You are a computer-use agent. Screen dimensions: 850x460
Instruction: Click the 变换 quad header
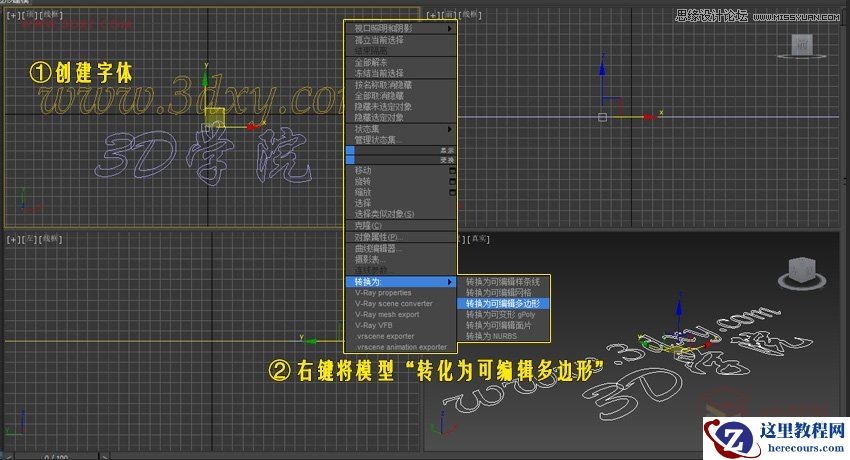pos(401,160)
